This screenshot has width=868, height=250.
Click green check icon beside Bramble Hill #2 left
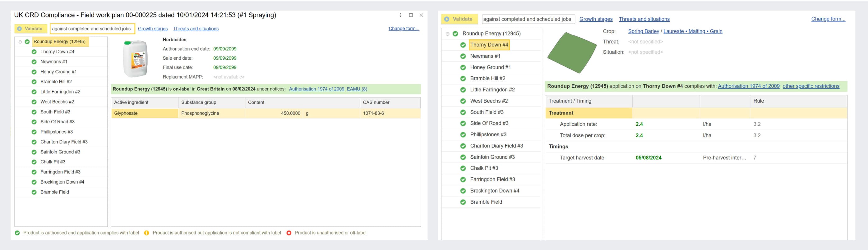click(x=34, y=82)
